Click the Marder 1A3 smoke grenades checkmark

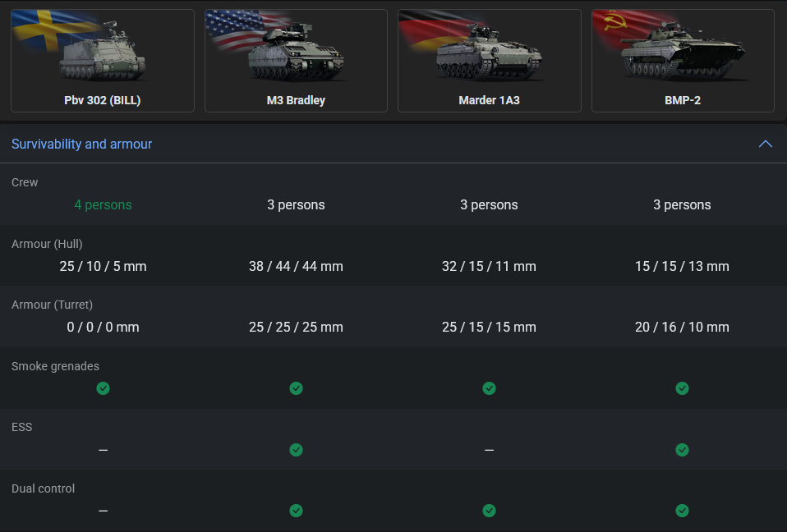(489, 388)
